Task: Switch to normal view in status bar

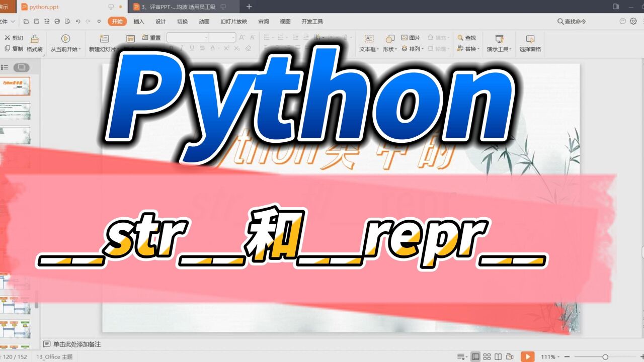Action: click(475, 356)
